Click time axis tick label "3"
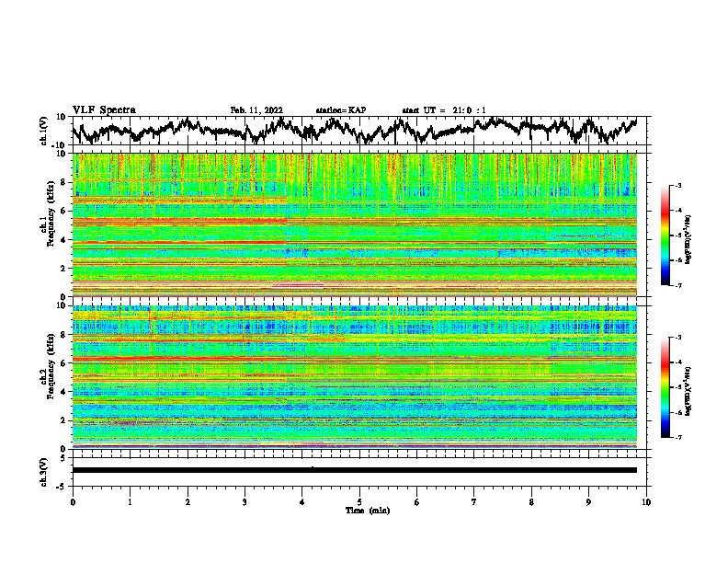Screen dimensions: 728x563 coord(245,502)
